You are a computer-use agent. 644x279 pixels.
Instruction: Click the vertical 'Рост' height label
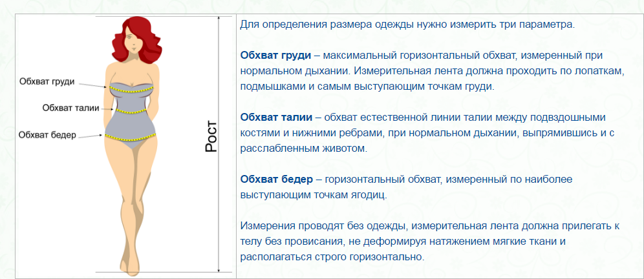[x=211, y=136]
